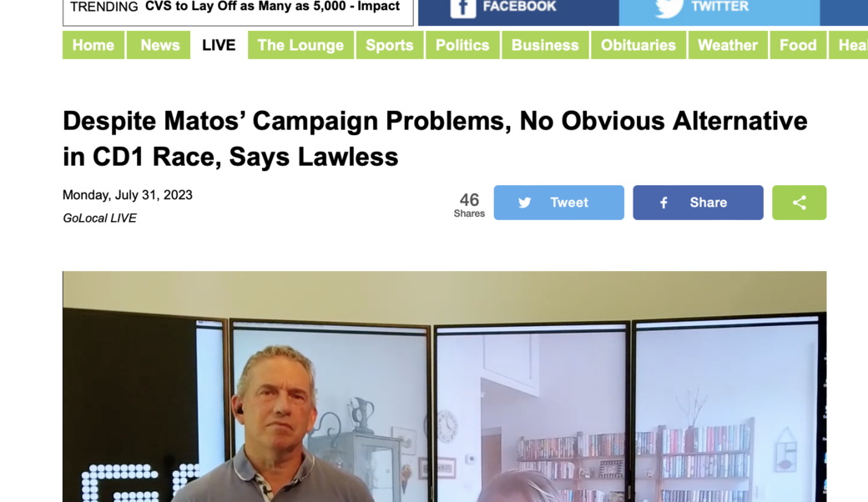Click the Facebook logo icon in header
Image resolution: width=868 pixels, height=502 pixels.
tap(462, 8)
